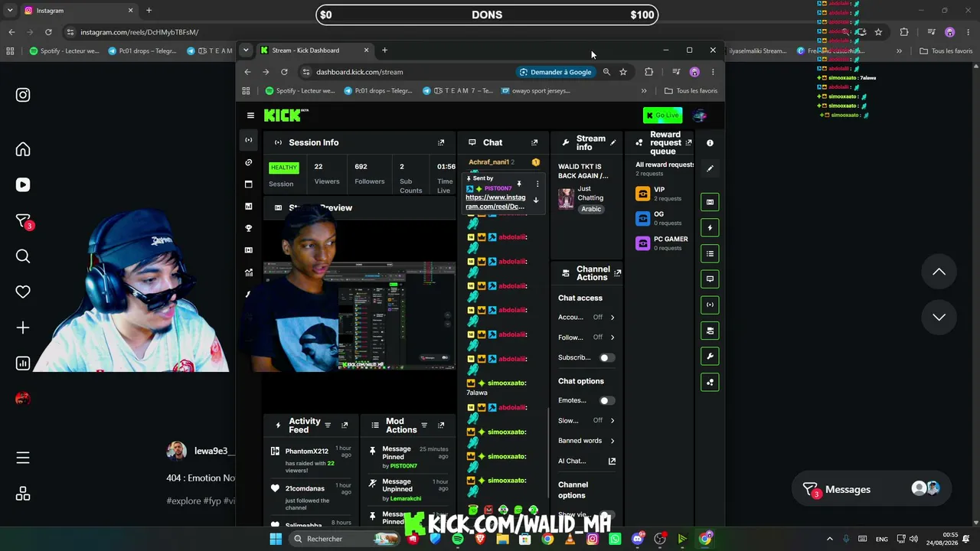Open the Stream section in Kick left sidebar
This screenshot has width=980, height=551.
248,140
